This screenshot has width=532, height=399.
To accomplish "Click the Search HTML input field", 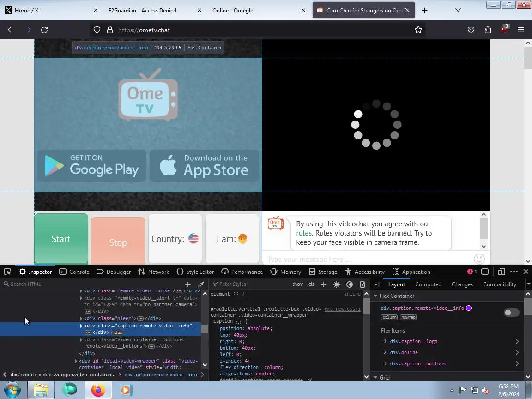I will (x=91, y=284).
